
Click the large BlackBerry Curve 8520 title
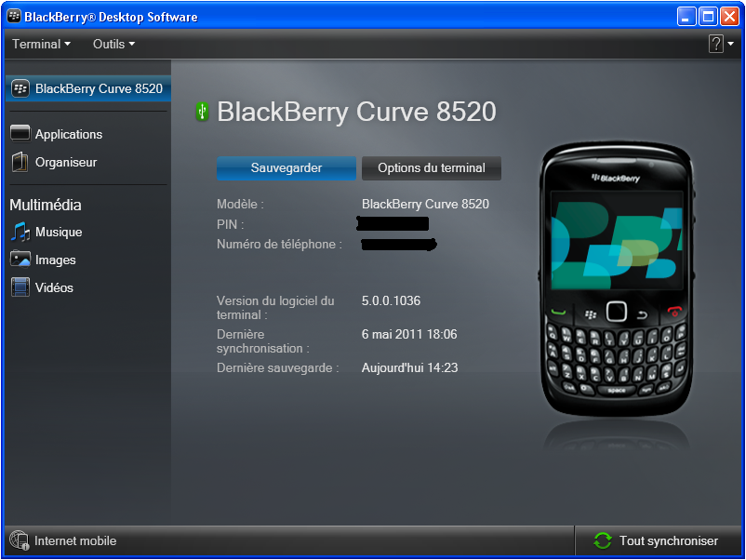click(356, 112)
